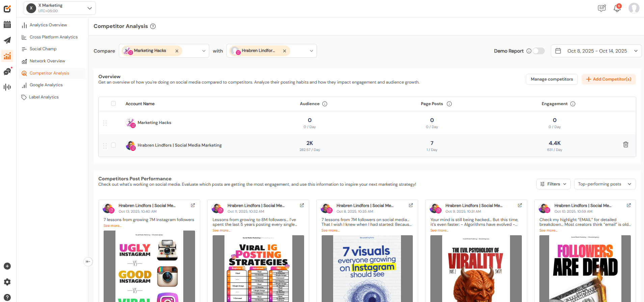Open Google Analytics
This screenshot has width=644, height=302.
point(46,85)
